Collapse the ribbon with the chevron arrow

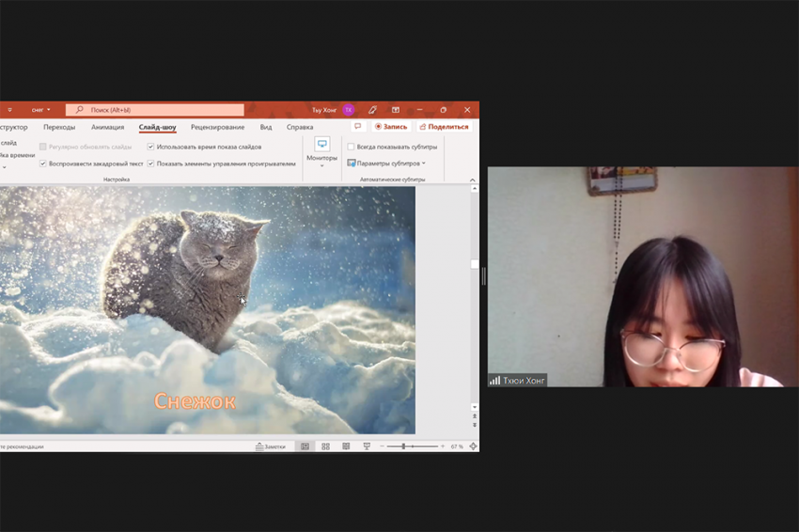tap(472, 180)
